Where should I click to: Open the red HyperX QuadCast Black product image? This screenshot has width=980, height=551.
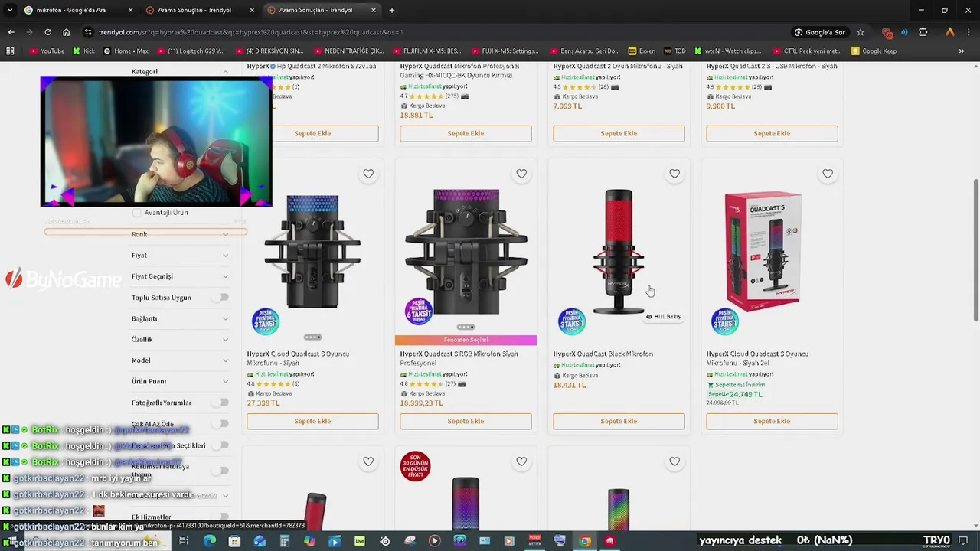coord(619,253)
